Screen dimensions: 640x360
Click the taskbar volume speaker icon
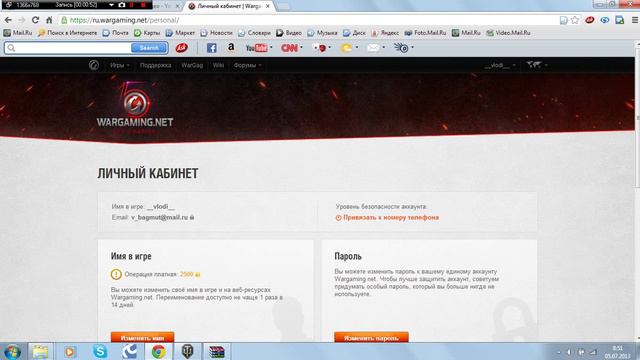[569, 352]
